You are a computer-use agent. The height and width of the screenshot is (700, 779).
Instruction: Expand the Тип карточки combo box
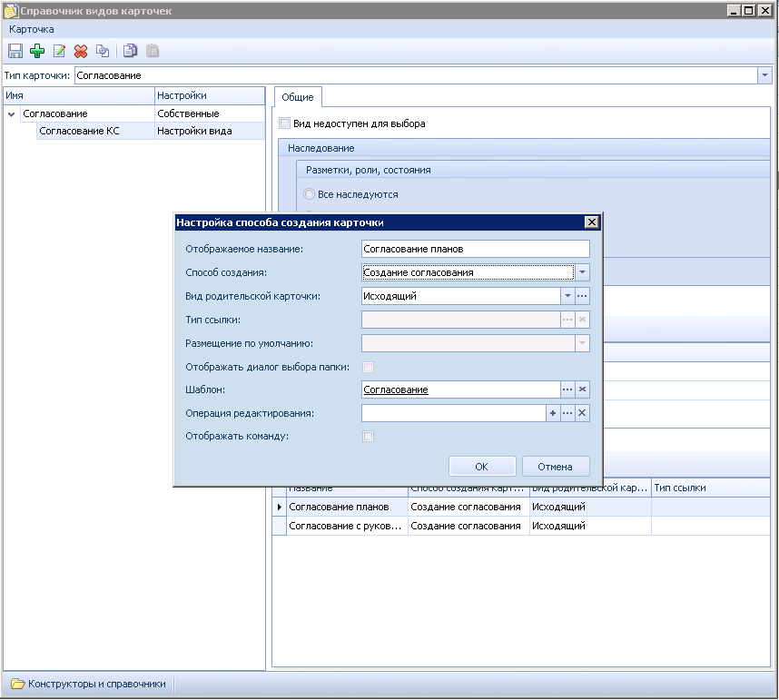pyautogui.click(x=764, y=75)
